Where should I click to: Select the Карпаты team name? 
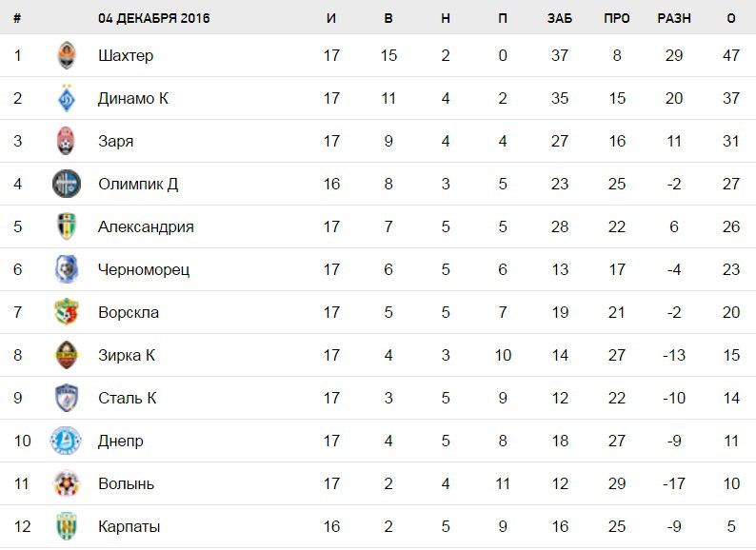tap(129, 526)
